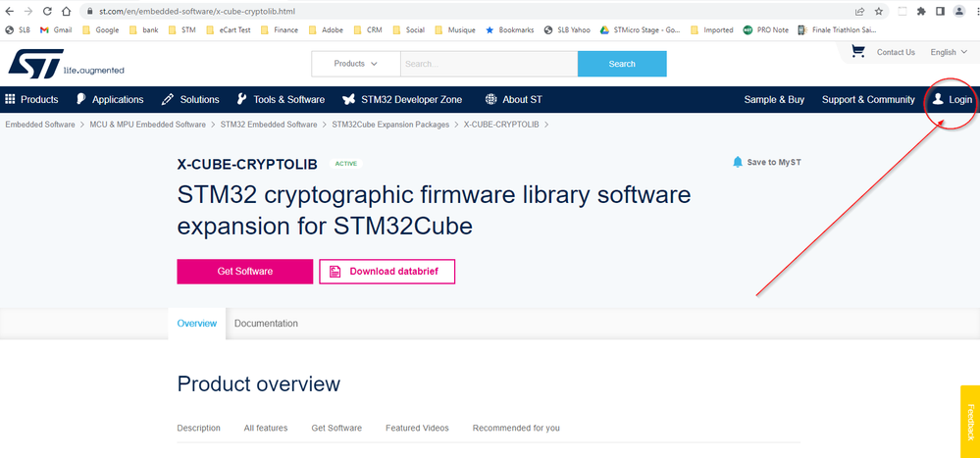
Task: Open the Products menu in navy bar
Action: click(x=31, y=99)
